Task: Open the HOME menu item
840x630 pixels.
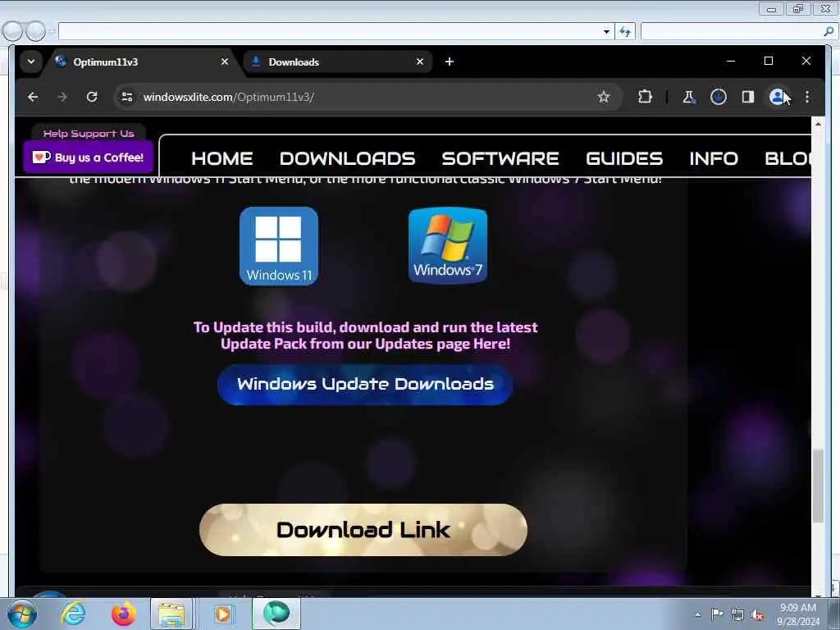Action: pos(221,158)
